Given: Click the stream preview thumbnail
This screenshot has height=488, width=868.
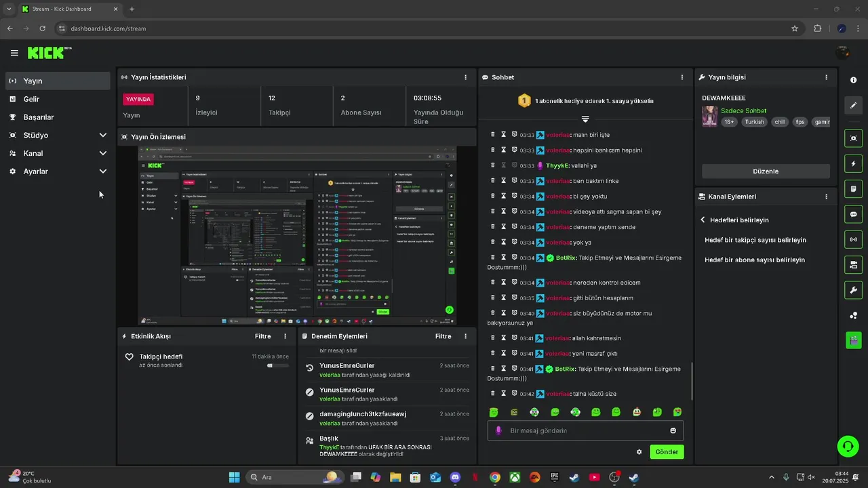Looking at the screenshot, I should [296, 235].
